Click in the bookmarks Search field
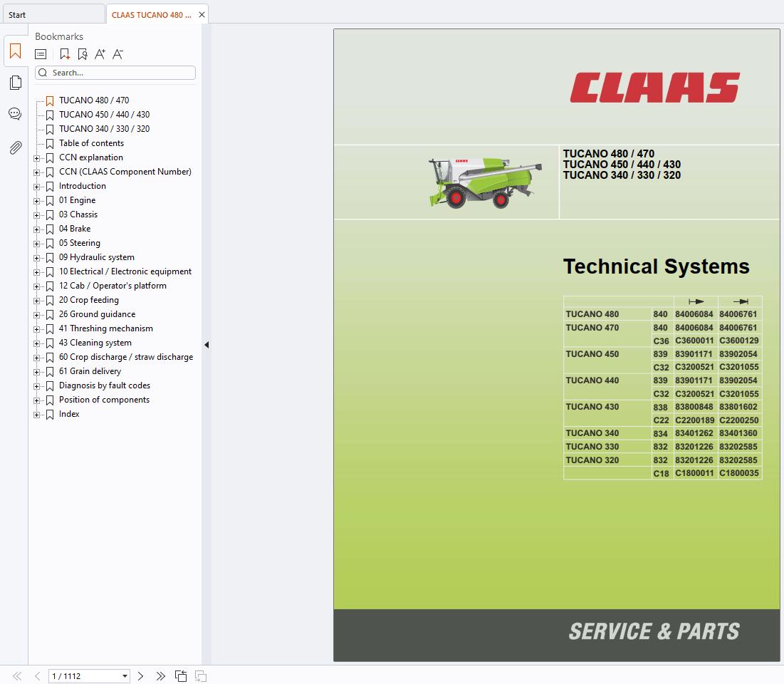The width and height of the screenshot is (784, 684). tap(115, 73)
